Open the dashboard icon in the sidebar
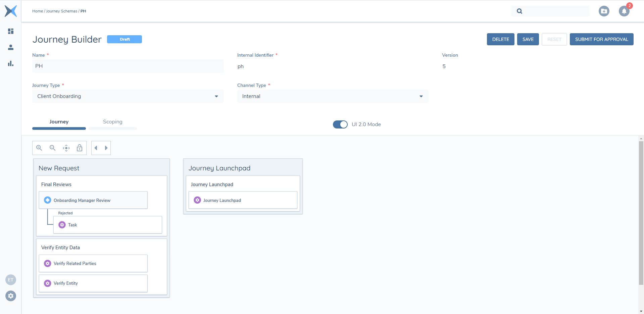Image resolution: width=644 pixels, height=314 pixels. (10, 31)
